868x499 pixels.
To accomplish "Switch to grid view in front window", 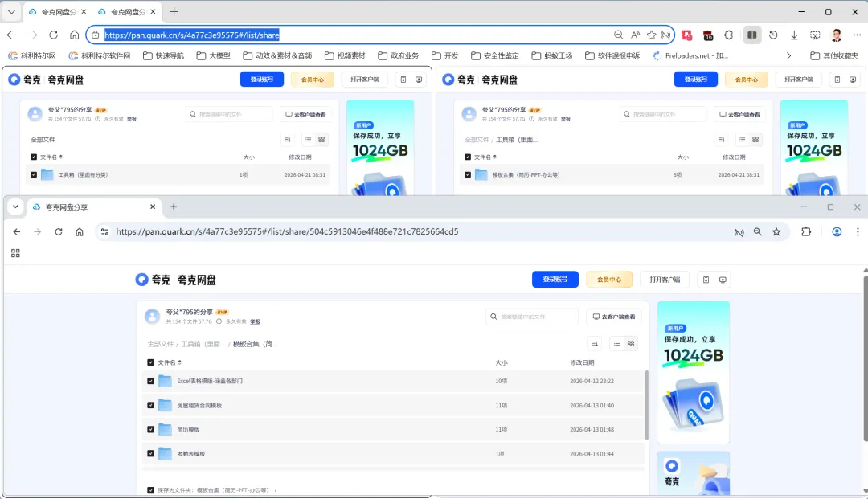I will point(631,344).
